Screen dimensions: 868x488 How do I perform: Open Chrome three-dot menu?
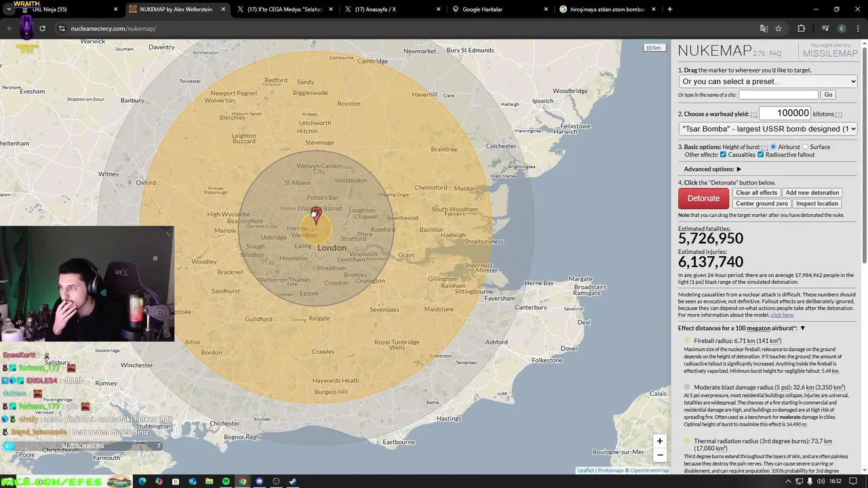(857, 28)
